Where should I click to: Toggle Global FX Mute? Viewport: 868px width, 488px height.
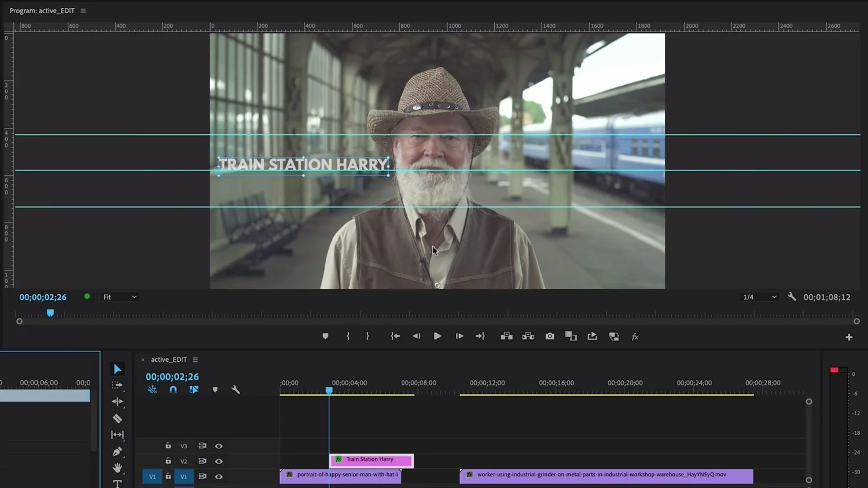(635, 337)
